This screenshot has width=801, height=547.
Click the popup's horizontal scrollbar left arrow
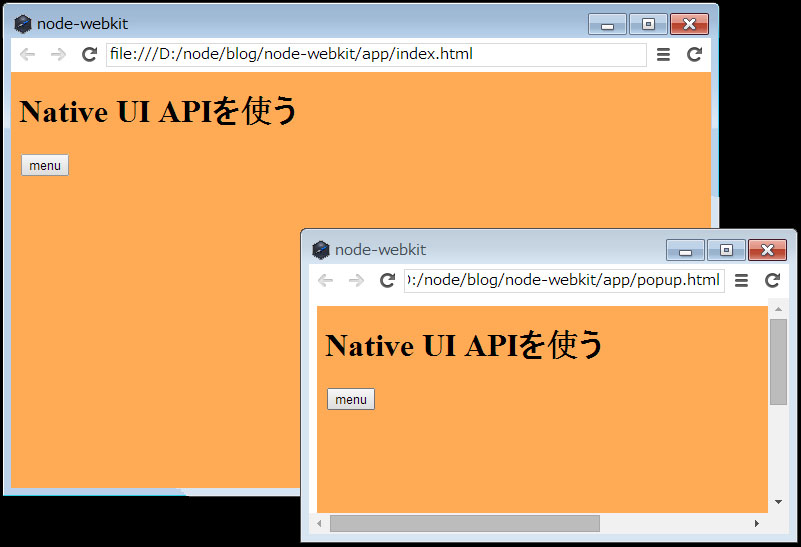coord(320,523)
